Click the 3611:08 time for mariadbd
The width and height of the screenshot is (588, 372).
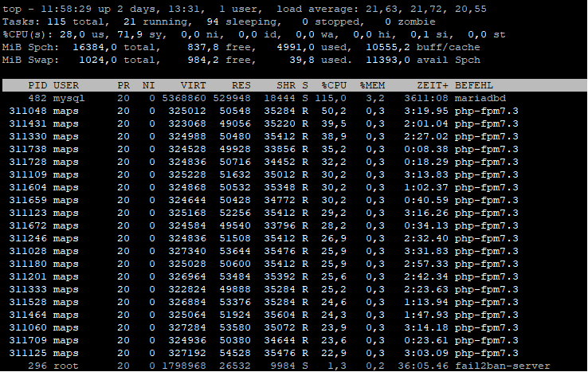click(x=426, y=98)
